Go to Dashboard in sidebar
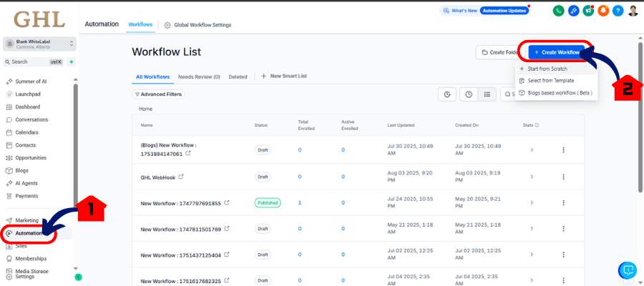Viewport: 644px width, 286px height. pos(24,107)
